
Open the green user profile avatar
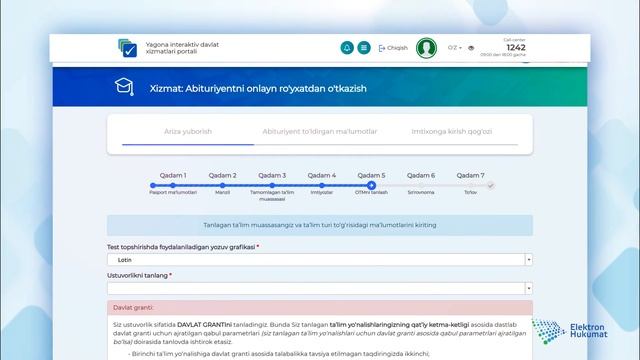[426, 48]
